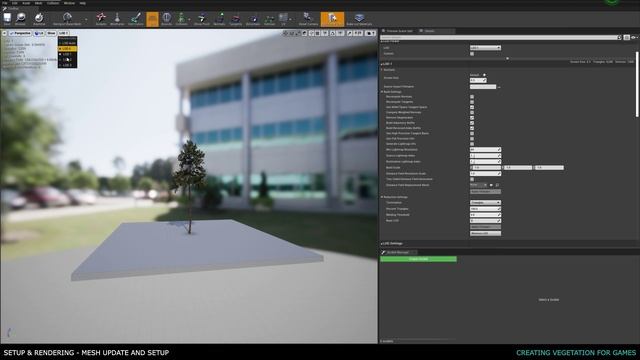Viewport: 640px width, 360px height.
Task: Toggle the Show Pivot toolbar icon
Action: click(x=202, y=19)
